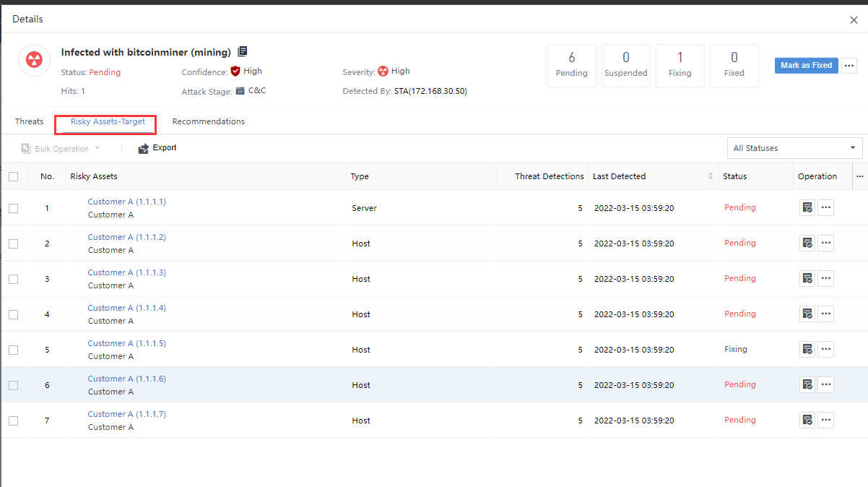Sort by the Last Detected column

coord(711,176)
